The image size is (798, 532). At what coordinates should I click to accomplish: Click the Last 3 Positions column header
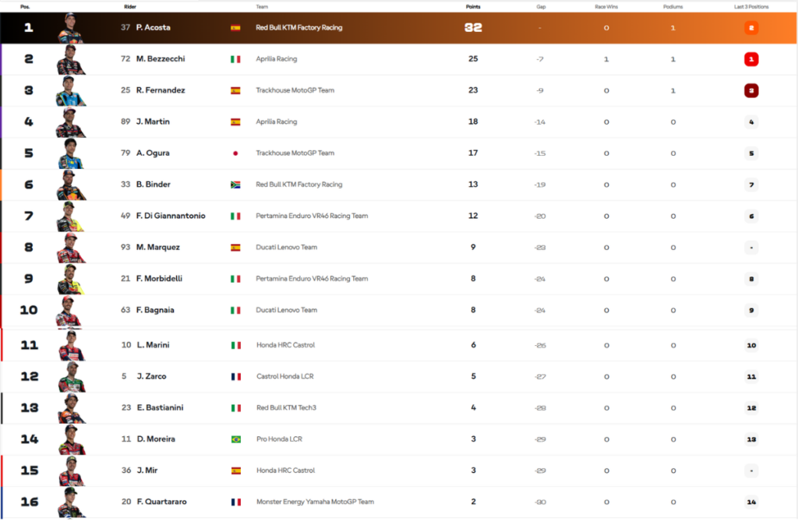[x=751, y=7]
